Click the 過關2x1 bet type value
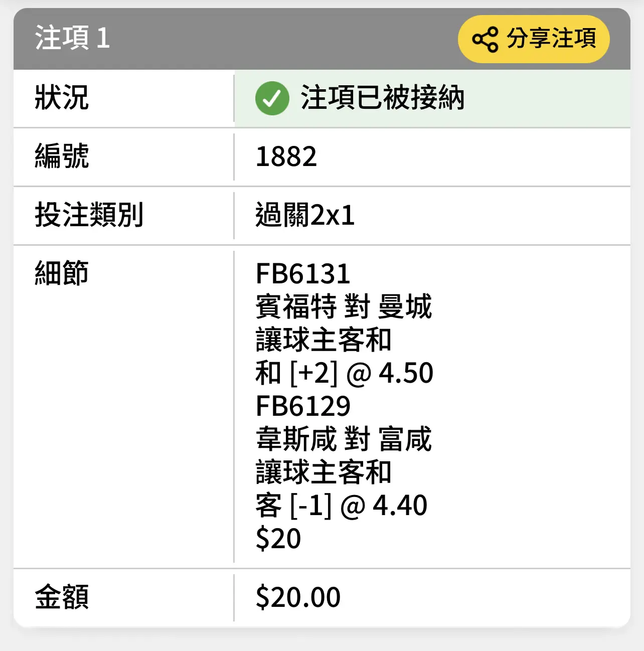Viewport: 644px width, 651px height. coord(305,215)
